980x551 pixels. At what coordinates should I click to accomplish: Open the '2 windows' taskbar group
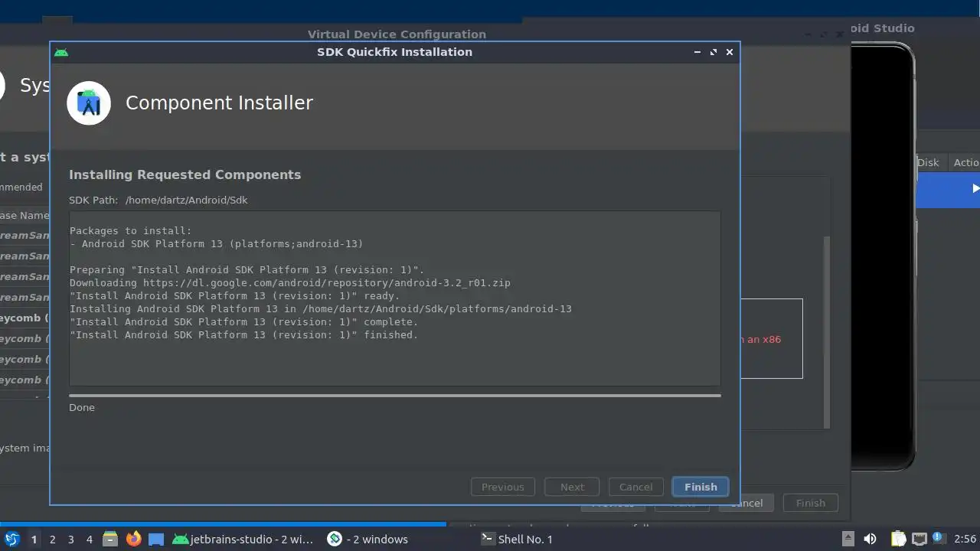coord(367,539)
